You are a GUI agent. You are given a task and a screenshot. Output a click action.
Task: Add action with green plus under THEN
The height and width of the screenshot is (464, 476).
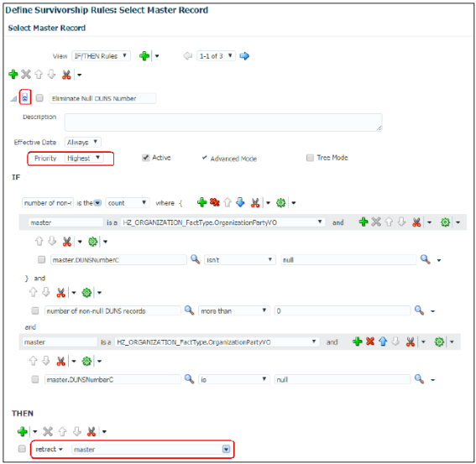[x=23, y=431]
